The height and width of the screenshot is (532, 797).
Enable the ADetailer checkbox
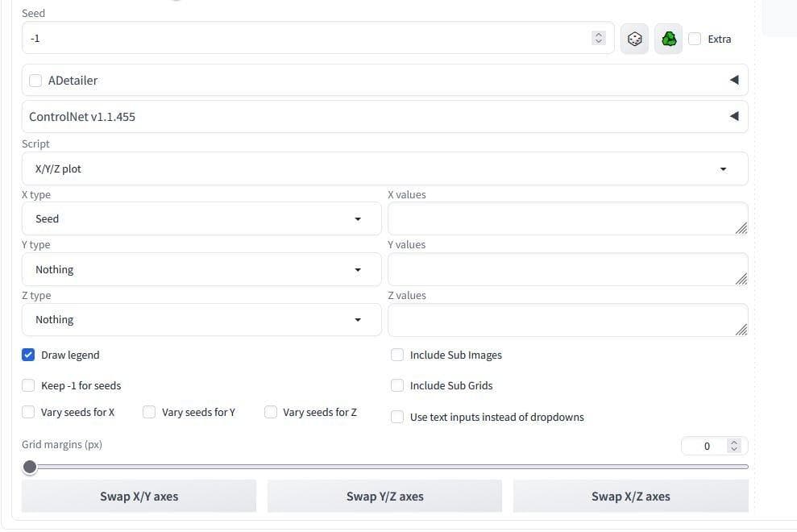(35, 81)
